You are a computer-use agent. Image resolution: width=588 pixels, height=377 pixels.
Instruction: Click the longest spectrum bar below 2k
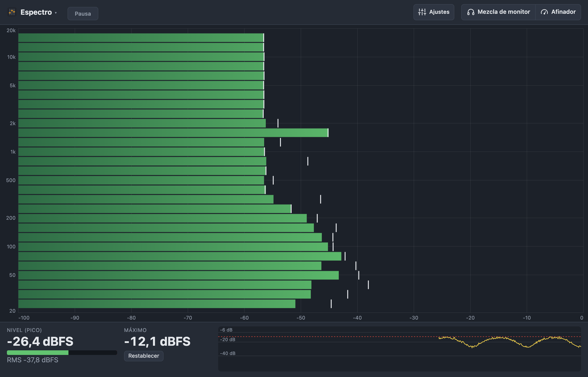point(173,133)
